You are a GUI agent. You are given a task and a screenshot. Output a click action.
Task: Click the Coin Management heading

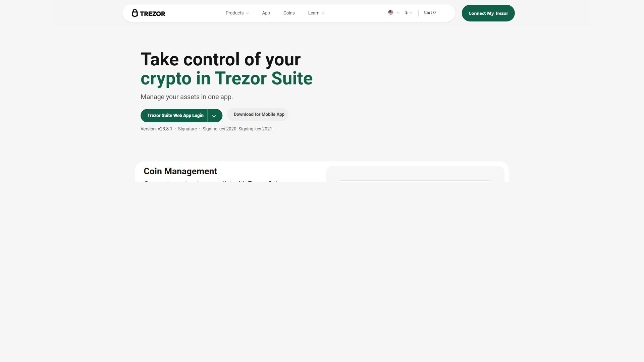click(180, 171)
